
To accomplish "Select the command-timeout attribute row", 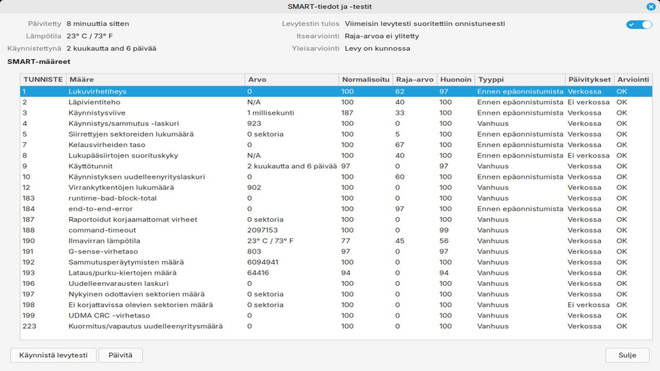I will click(336, 230).
